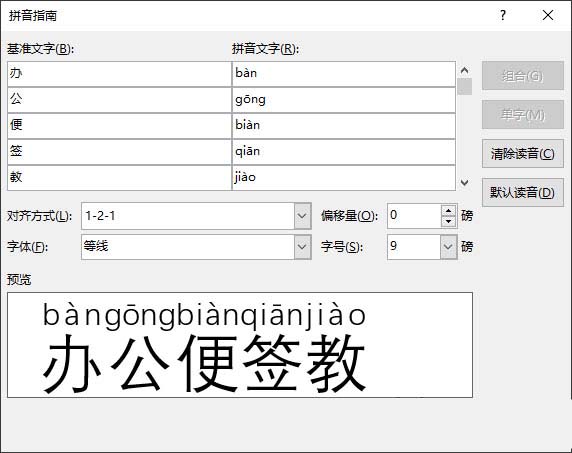The width and height of the screenshot is (572, 453).
Task: Click the 单字(M) button
Action: pos(523,115)
